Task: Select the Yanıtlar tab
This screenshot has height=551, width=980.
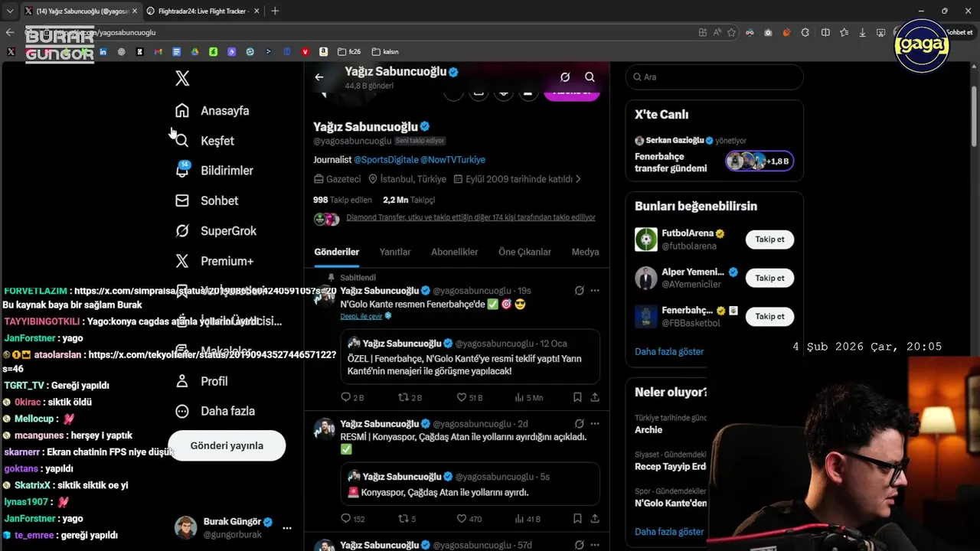Action: click(x=395, y=252)
